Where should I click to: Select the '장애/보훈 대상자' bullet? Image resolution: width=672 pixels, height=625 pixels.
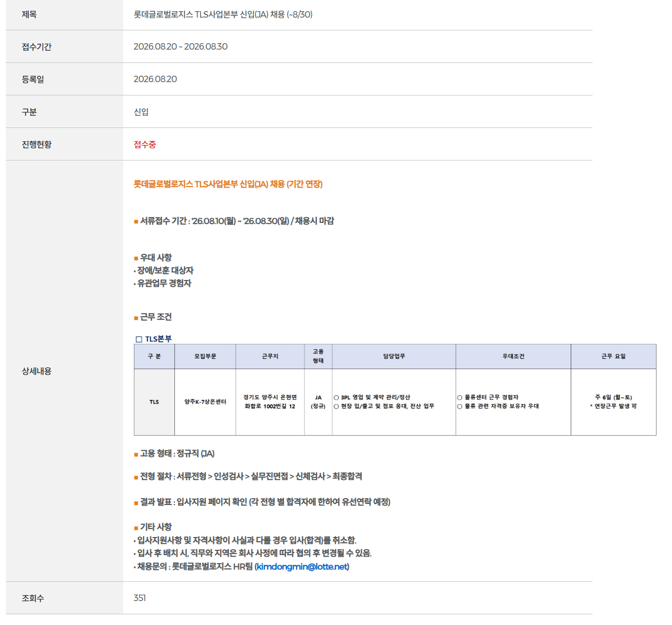[163, 270]
